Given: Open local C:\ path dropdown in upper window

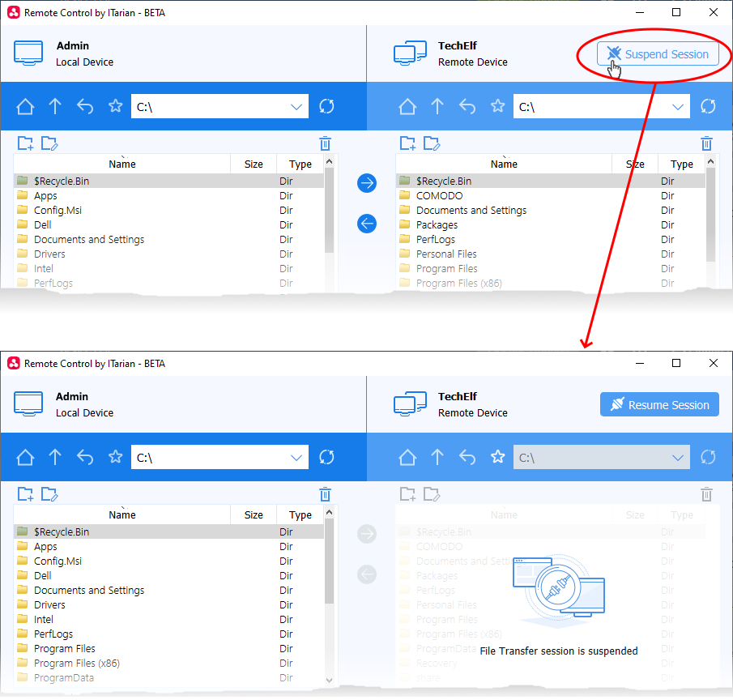Looking at the screenshot, I should tap(296, 106).
